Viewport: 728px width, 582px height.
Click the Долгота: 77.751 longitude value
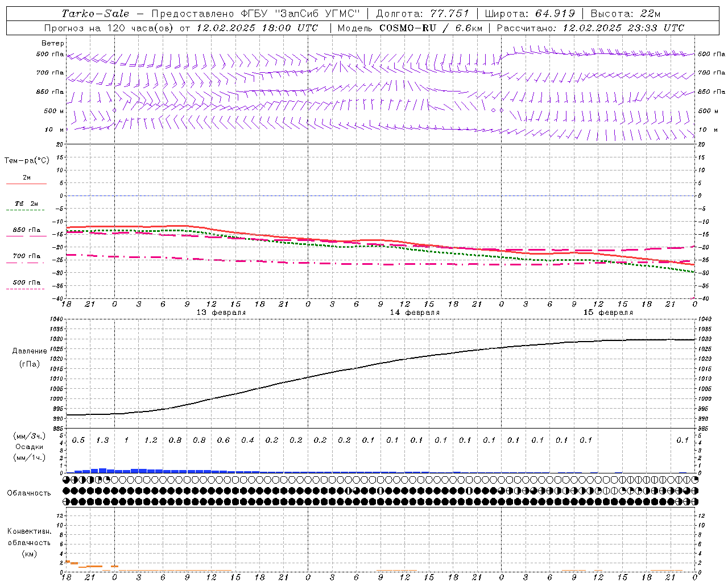point(423,14)
